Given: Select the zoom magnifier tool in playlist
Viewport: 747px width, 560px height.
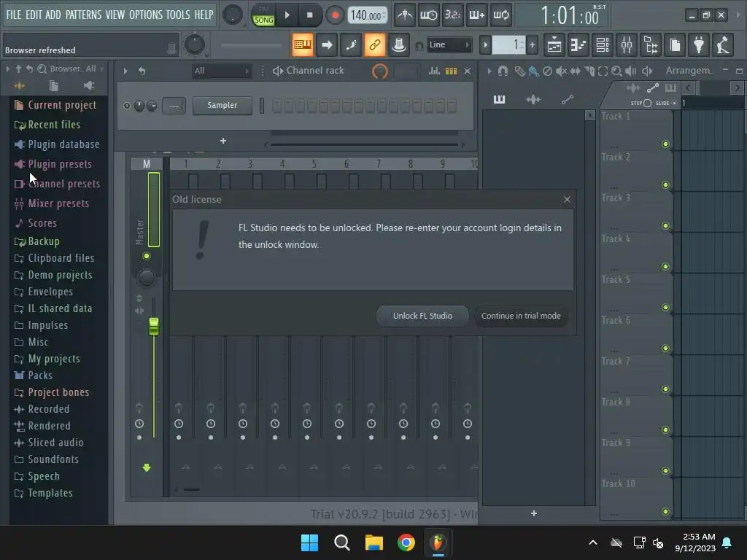Looking at the screenshot, I should 616,71.
